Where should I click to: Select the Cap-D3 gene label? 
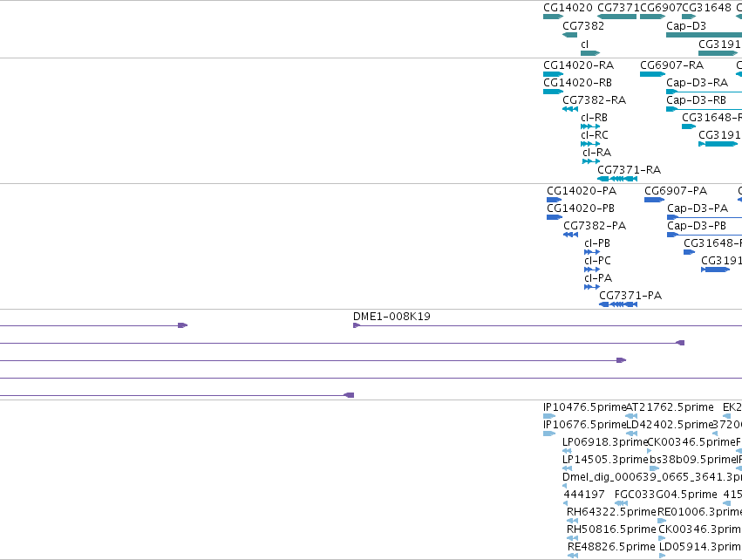(685, 26)
